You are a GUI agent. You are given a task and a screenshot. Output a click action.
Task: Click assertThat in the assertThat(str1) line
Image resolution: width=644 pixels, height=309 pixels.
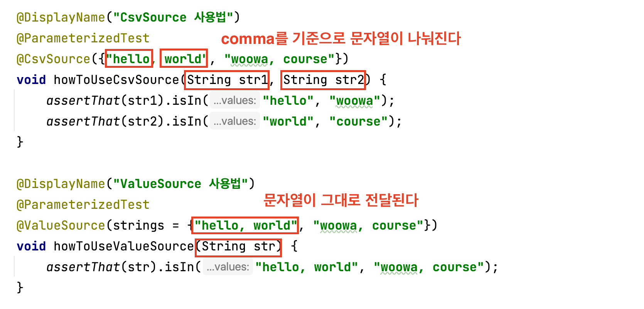pyautogui.click(x=83, y=101)
